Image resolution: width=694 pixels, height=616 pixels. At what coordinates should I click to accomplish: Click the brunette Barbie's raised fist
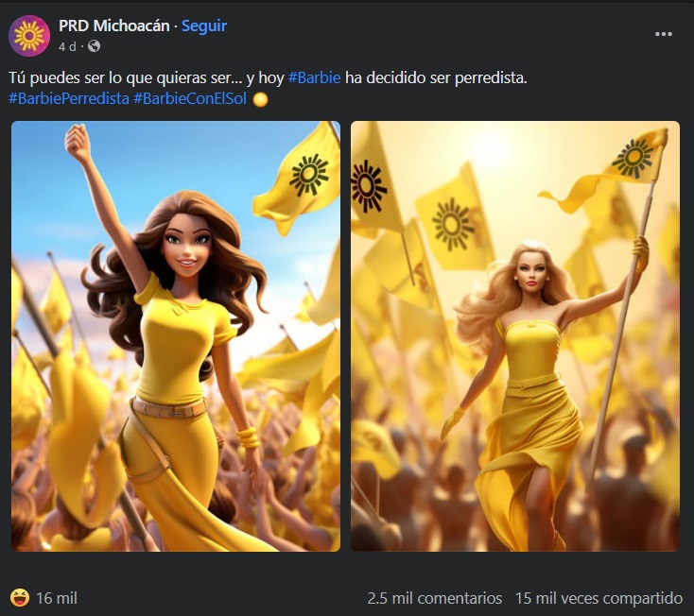[77, 143]
